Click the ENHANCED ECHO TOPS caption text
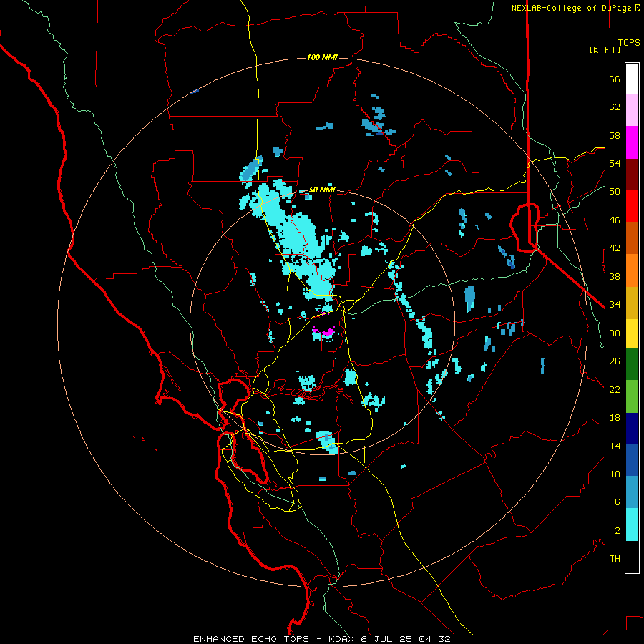Screen dimensions: 644x644 (251, 639)
